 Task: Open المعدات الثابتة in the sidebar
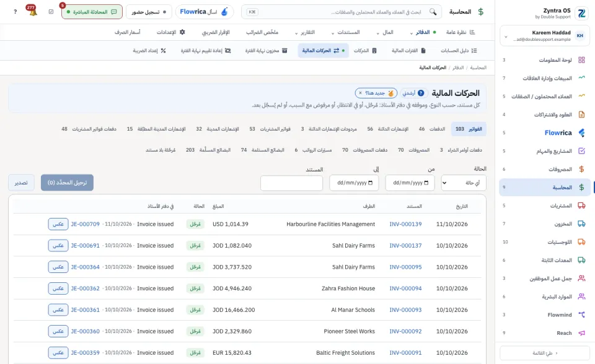545,260
